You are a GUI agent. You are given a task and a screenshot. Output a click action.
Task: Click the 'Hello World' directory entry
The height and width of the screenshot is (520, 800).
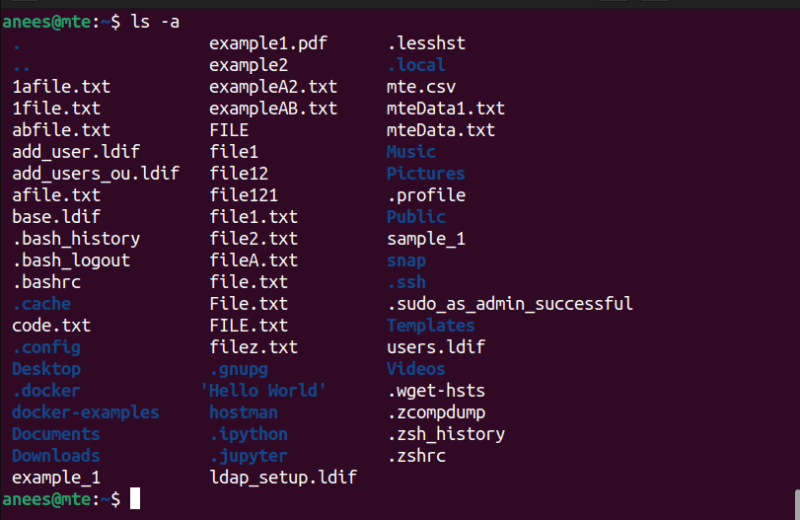[x=264, y=390]
